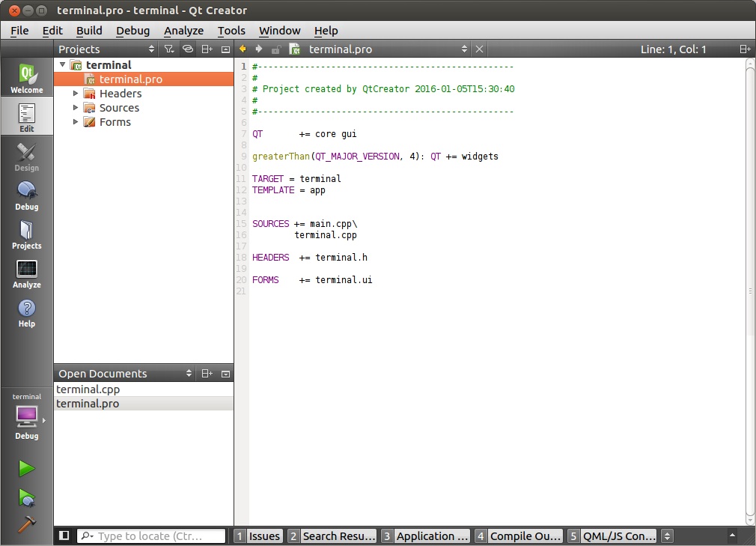Run the project with green arrow
The width and height of the screenshot is (756, 546).
[26, 468]
